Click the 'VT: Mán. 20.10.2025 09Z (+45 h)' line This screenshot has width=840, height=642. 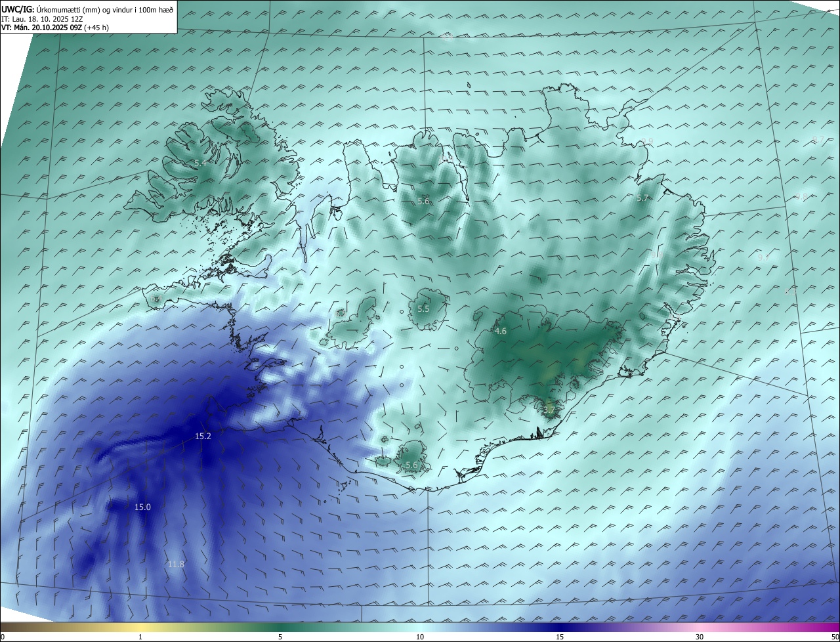click(55, 28)
